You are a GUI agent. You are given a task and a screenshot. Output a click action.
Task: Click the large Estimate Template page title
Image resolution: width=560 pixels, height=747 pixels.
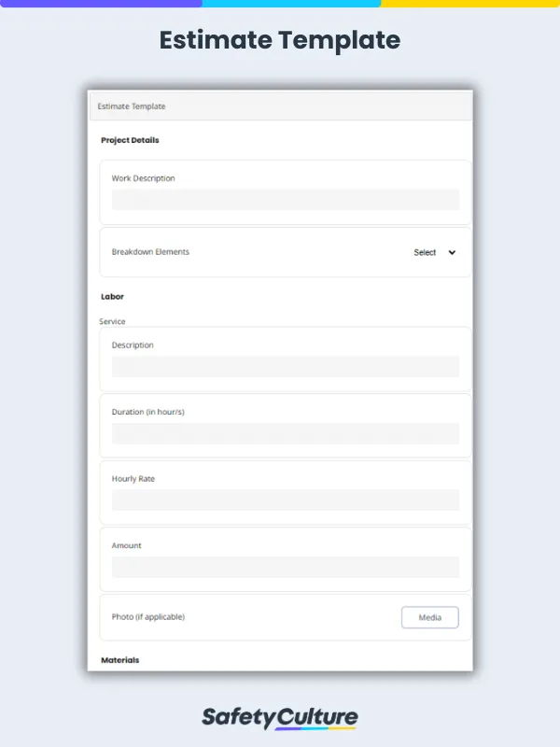tap(280, 40)
